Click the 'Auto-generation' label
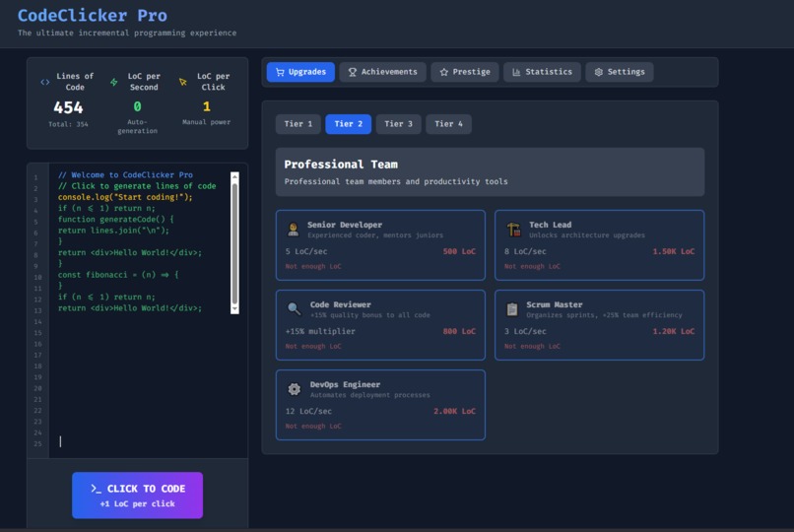794x532 pixels. [137, 126]
